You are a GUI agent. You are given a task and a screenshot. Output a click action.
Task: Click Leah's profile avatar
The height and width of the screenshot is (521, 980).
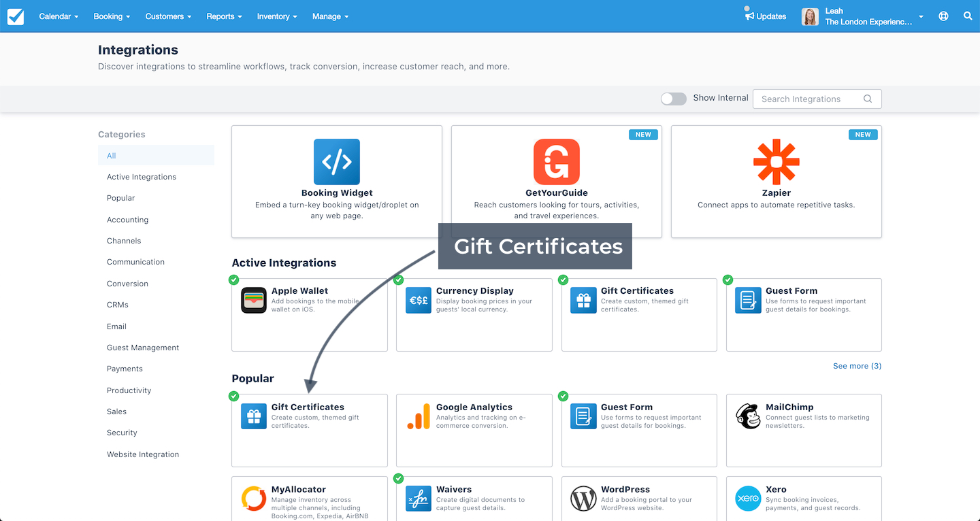810,16
